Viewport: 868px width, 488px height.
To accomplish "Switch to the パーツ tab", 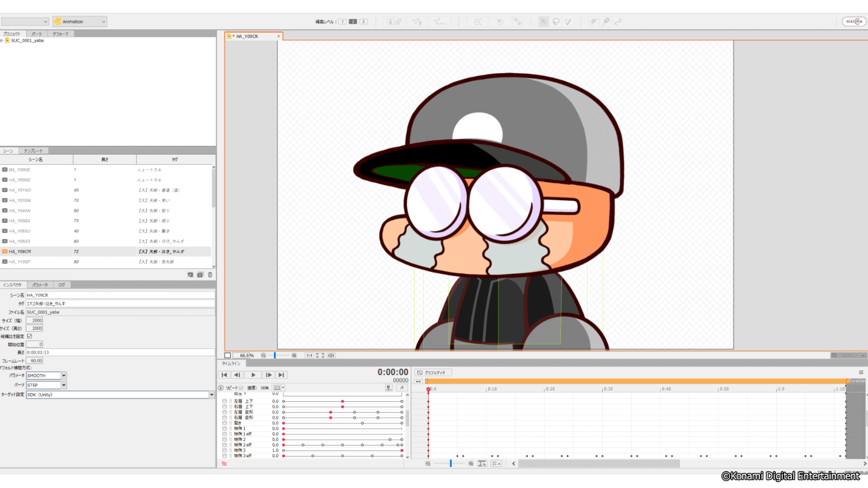I will pyautogui.click(x=36, y=34).
